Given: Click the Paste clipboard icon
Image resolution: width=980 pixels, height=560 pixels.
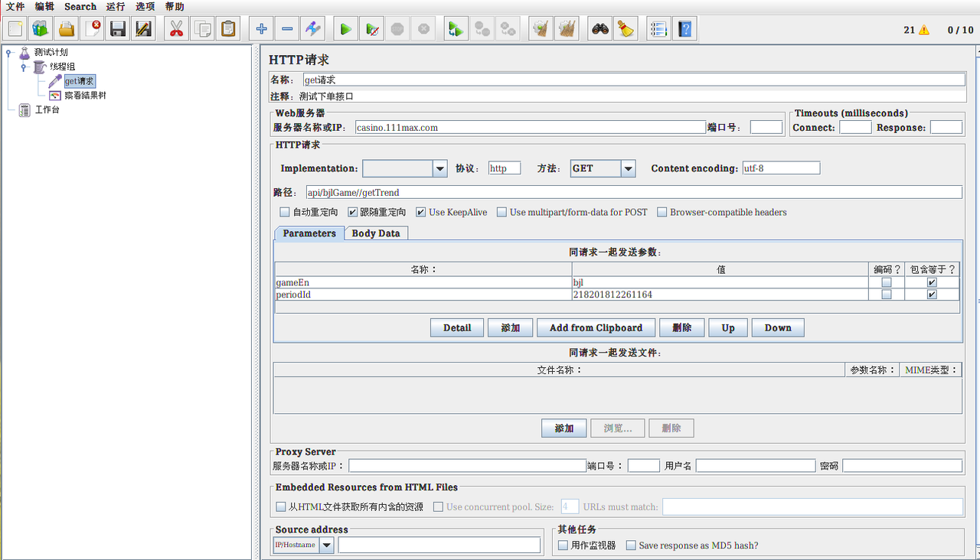Looking at the screenshot, I should (x=227, y=30).
